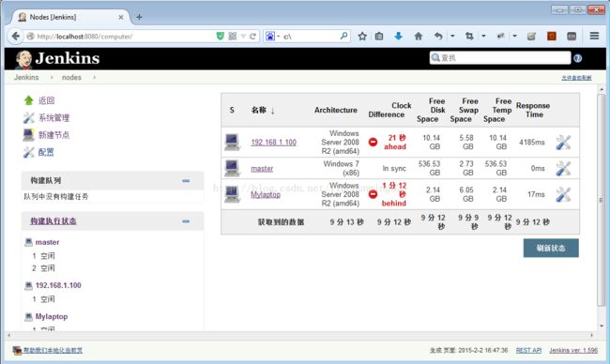Open 配置 sidebar link
610x364 pixels.
(46, 152)
